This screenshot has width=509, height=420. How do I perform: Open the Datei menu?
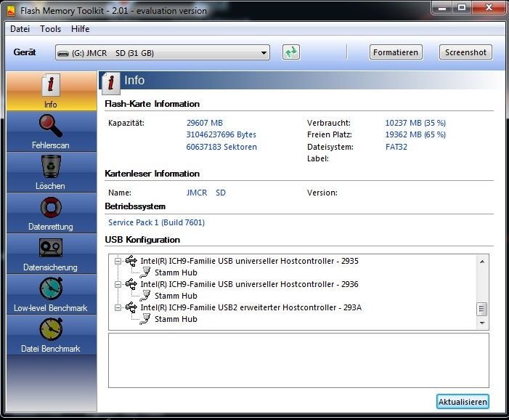[20, 29]
